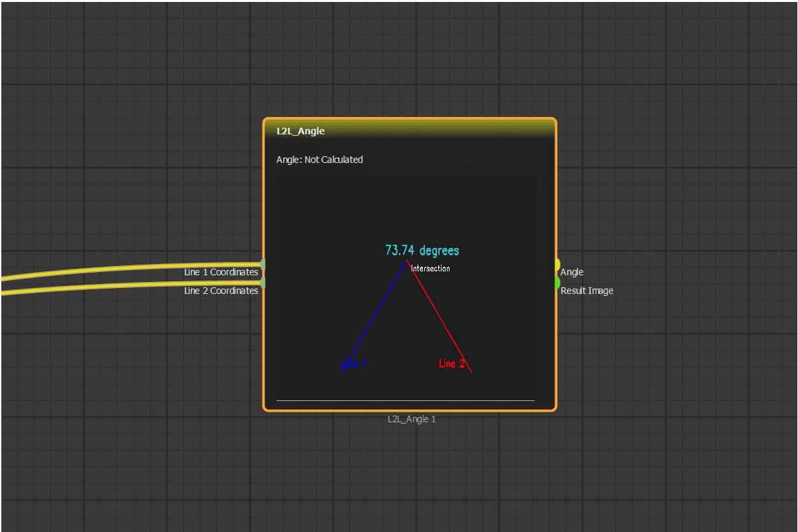Click the white separator line at node bottom
The width and height of the screenshot is (798, 532).
[x=406, y=400]
